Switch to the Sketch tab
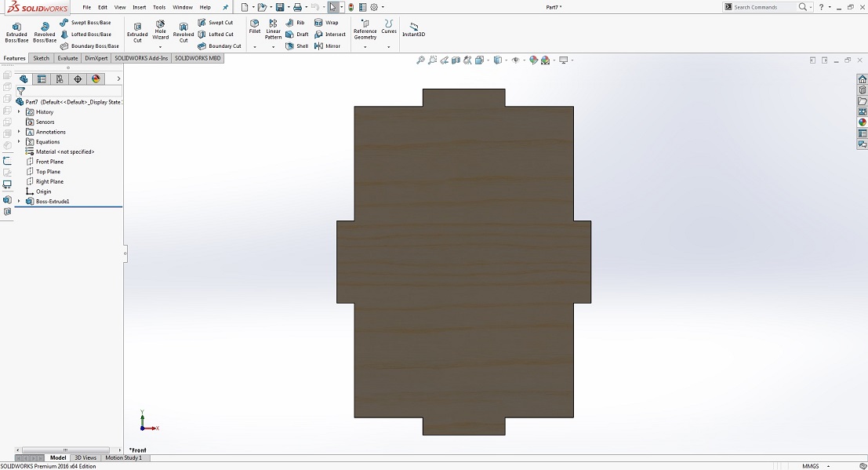Image resolution: width=868 pixels, height=470 pixels. coord(41,58)
